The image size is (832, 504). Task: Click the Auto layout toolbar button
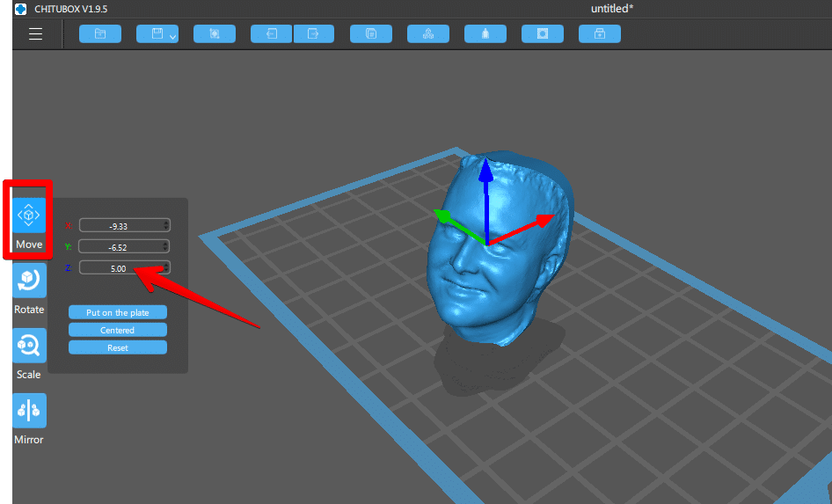click(428, 34)
